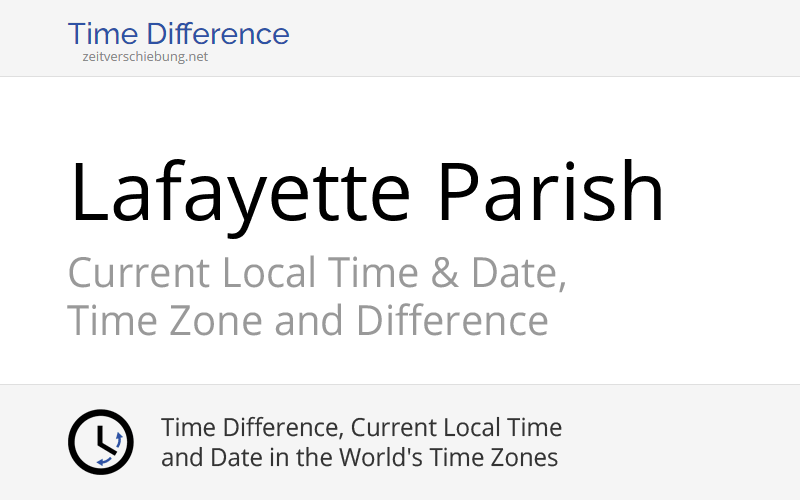
Task: Click the word Parish in the title
Action: point(551,191)
